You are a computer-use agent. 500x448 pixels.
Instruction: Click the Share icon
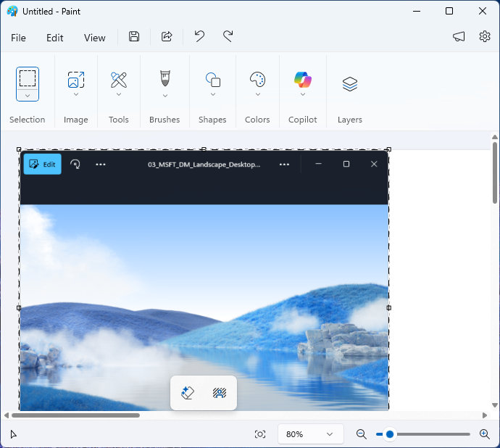167,36
